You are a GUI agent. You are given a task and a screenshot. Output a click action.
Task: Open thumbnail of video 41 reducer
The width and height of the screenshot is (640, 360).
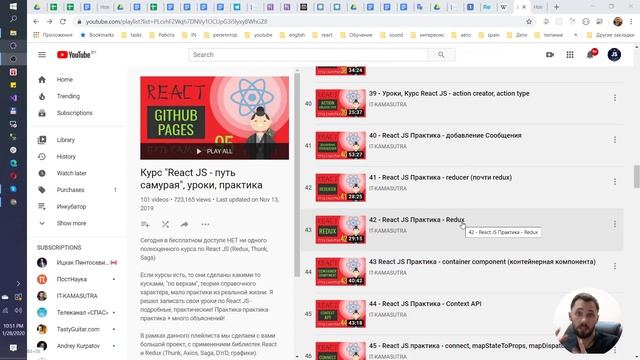coord(340,187)
